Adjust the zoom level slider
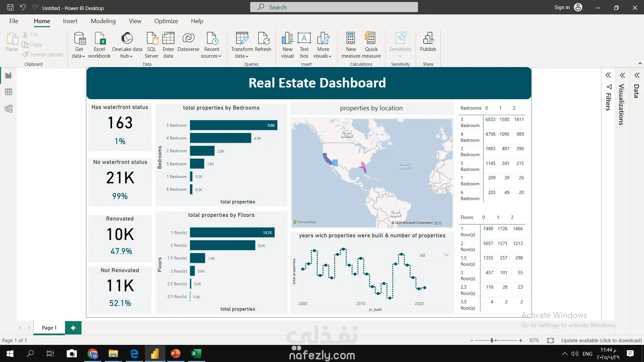This screenshot has height=362, width=644. (492, 340)
